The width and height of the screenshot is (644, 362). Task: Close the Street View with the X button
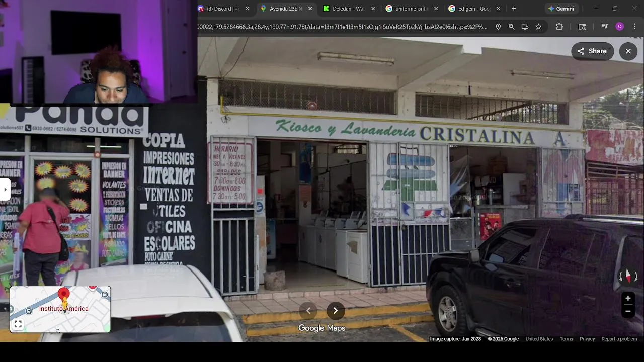628,51
